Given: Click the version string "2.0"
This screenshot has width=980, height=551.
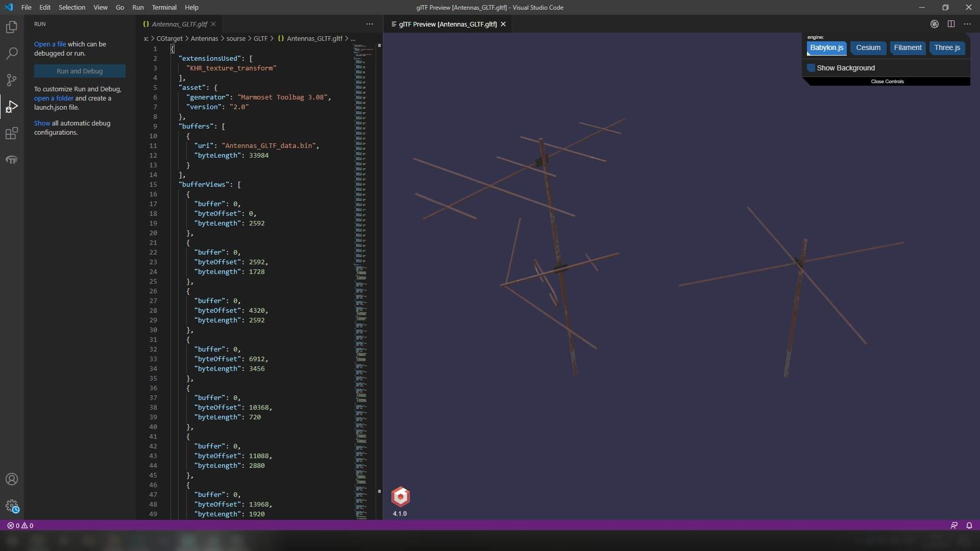Looking at the screenshot, I should [239, 107].
